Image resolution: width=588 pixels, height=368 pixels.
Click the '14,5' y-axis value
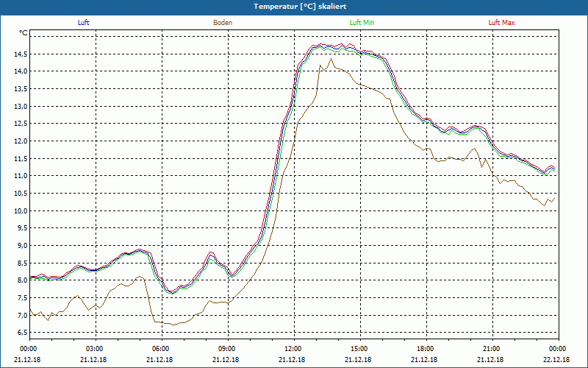click(21, 54)
